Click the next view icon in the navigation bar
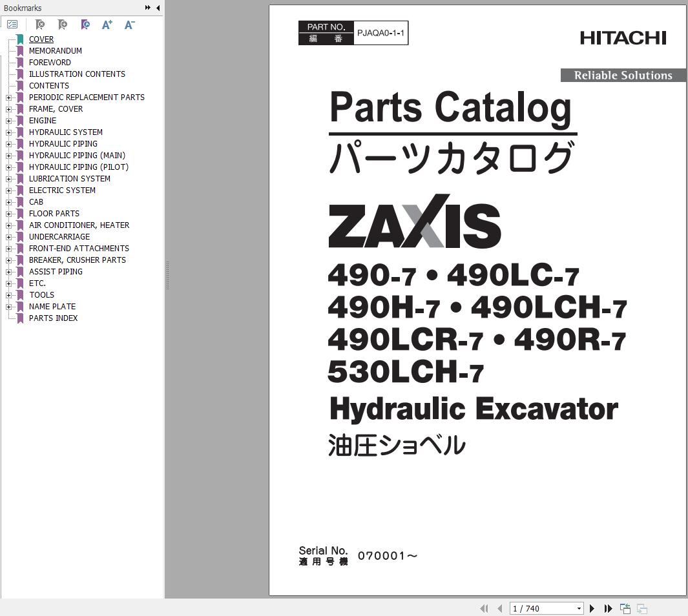 (x=642, y=608)
